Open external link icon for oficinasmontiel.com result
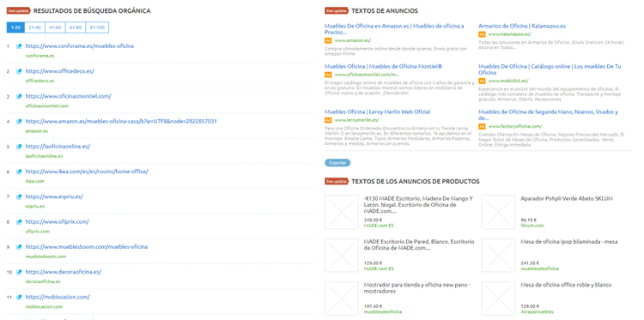644x320 pixels. pos(19,96)
